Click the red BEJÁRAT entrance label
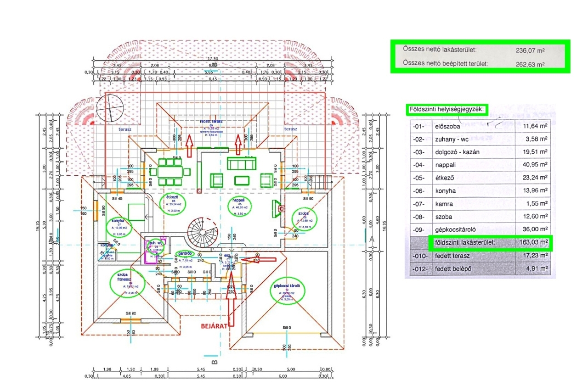 (x=214, y=326)
